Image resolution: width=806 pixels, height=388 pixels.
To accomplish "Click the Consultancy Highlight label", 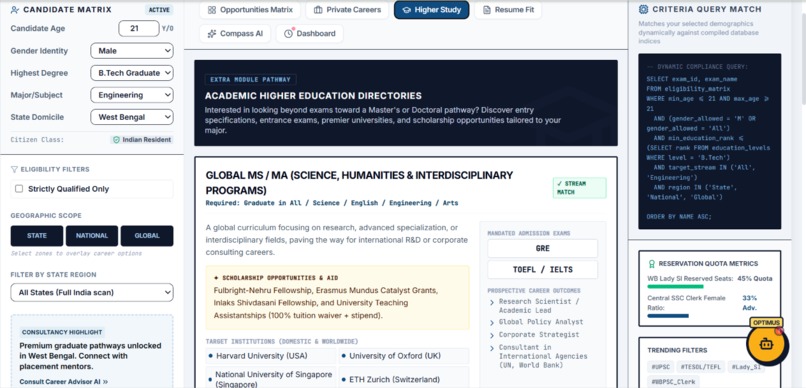I will tap(63, 332).
